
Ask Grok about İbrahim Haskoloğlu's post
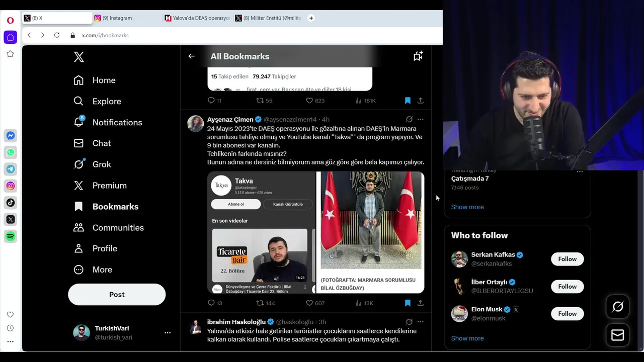(x=409, y=322)
